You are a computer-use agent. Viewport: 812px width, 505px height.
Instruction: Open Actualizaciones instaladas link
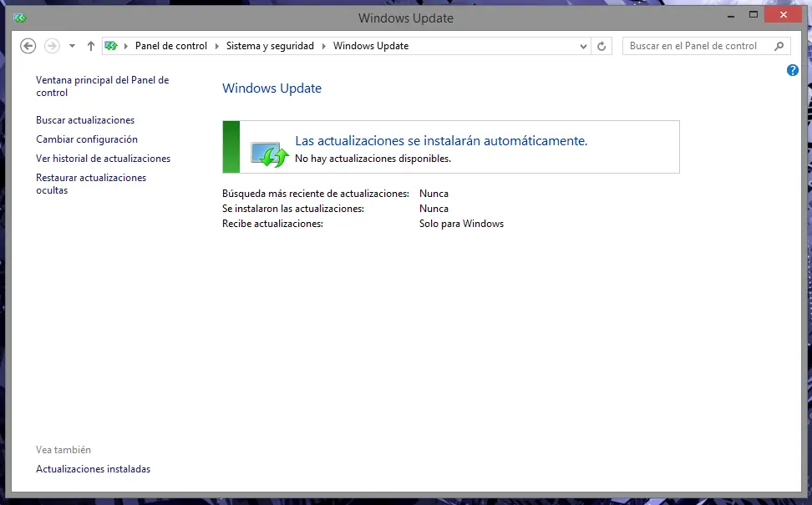click(x=94, y=469)
